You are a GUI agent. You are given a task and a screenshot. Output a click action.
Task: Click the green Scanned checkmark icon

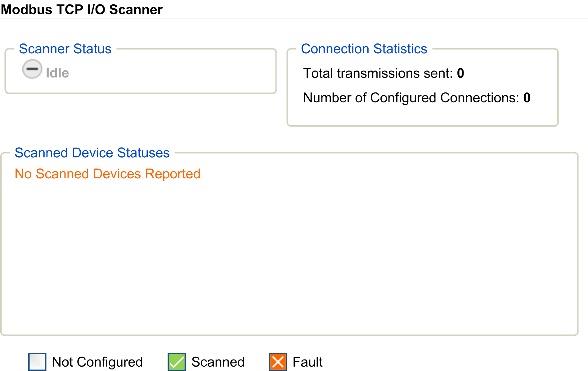(x=177, y=361)
